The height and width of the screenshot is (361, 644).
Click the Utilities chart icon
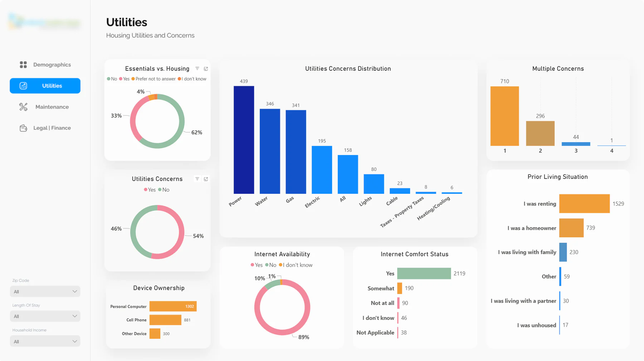click(x=23, y=86)
